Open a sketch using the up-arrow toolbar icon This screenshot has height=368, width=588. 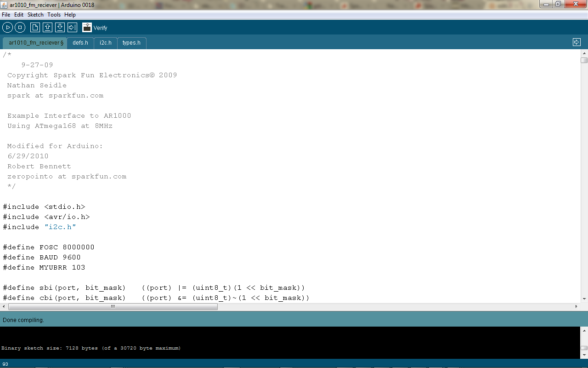47,27
